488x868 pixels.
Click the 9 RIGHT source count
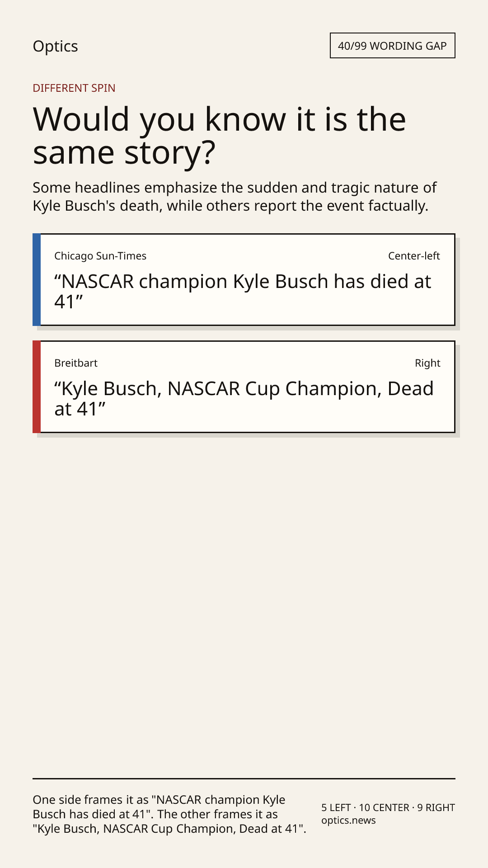[436, 807]
